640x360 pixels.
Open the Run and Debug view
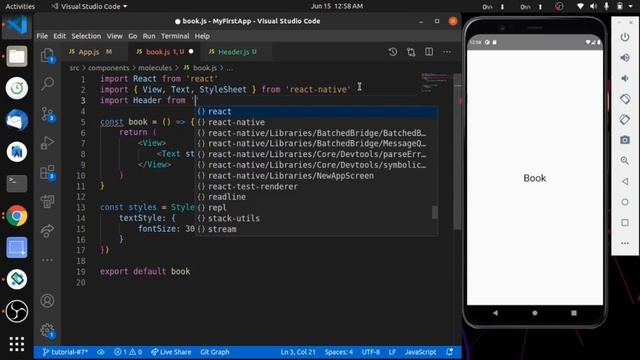click(47, 143)
